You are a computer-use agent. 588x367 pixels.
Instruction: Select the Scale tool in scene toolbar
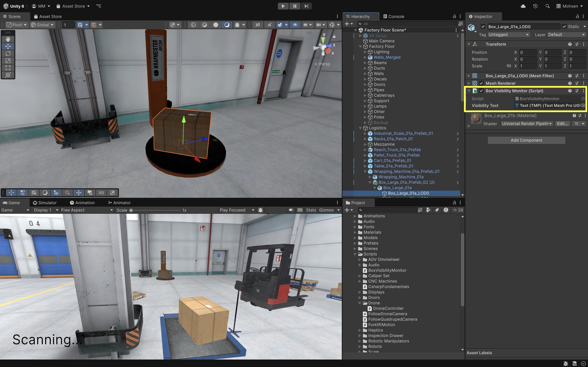[x=8, y=61]
